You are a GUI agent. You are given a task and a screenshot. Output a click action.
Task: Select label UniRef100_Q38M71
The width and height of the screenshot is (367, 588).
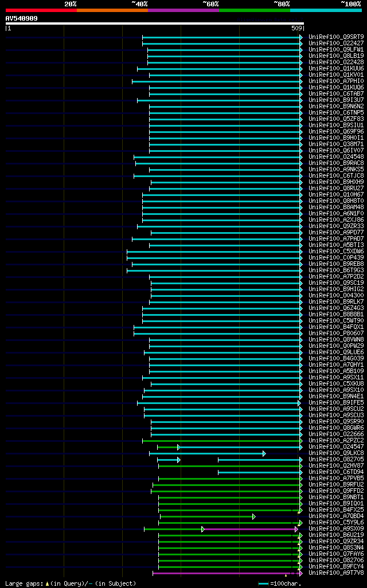[x=336, y=144]
